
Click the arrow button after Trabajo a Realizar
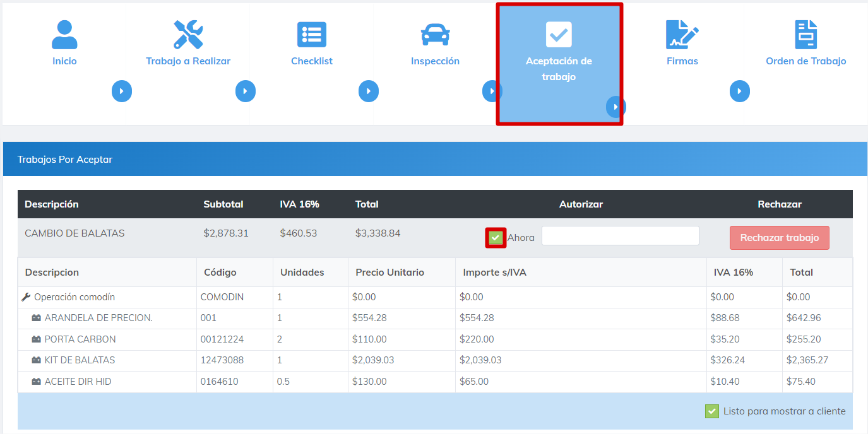246,91
